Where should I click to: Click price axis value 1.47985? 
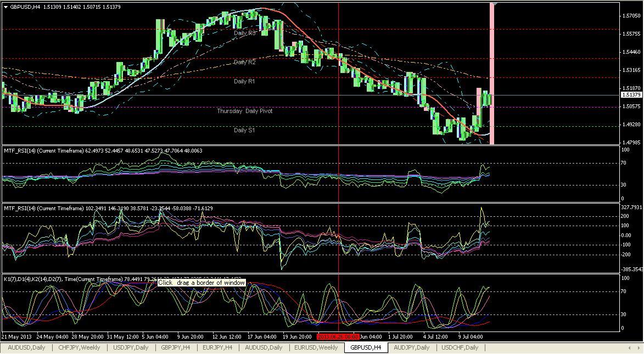pos(631,143)
